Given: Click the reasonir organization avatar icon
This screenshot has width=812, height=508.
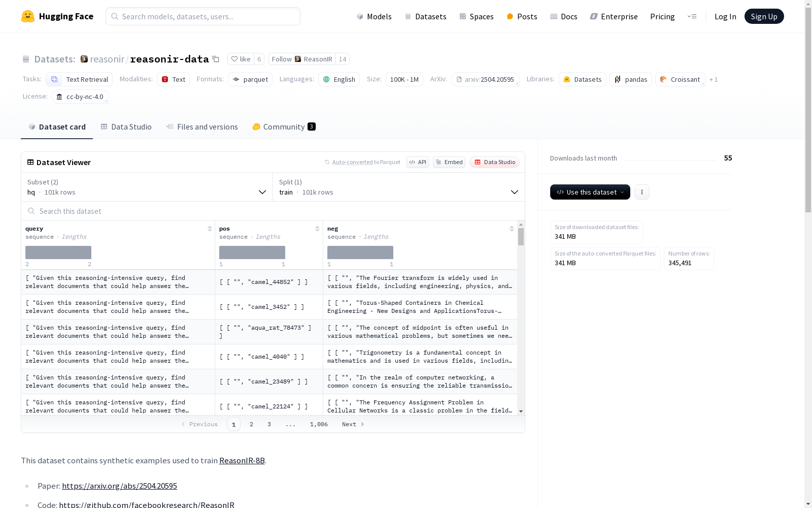Looking at the screenshot, I should (x=84, y=59).
